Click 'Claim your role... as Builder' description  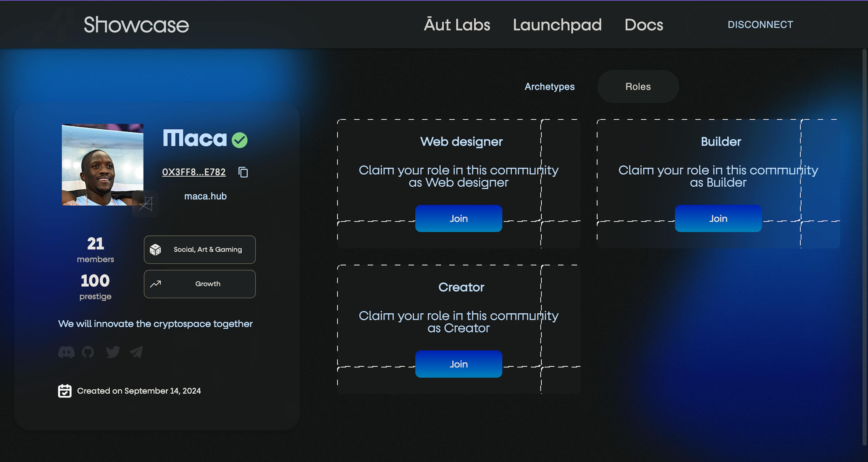[718, 176]
